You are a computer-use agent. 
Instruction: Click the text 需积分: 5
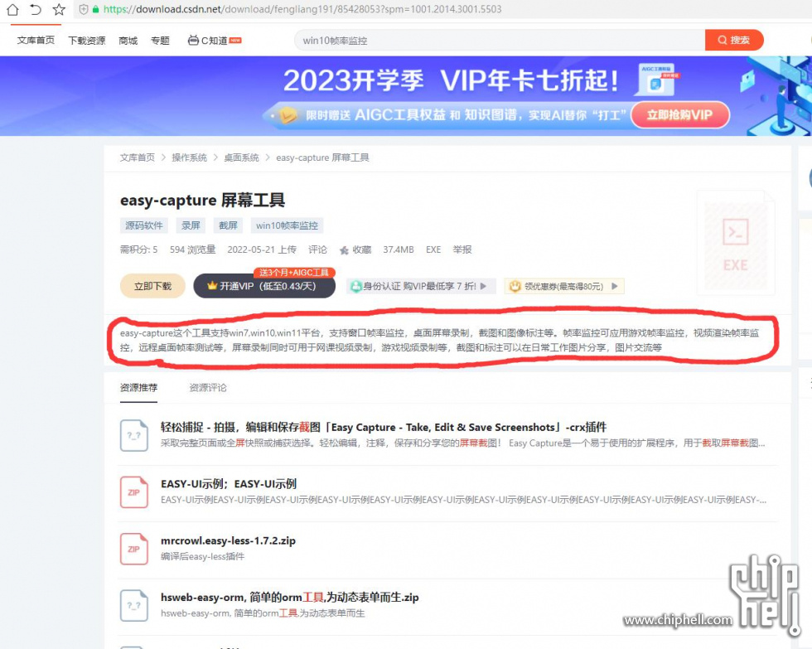(139, 249)
